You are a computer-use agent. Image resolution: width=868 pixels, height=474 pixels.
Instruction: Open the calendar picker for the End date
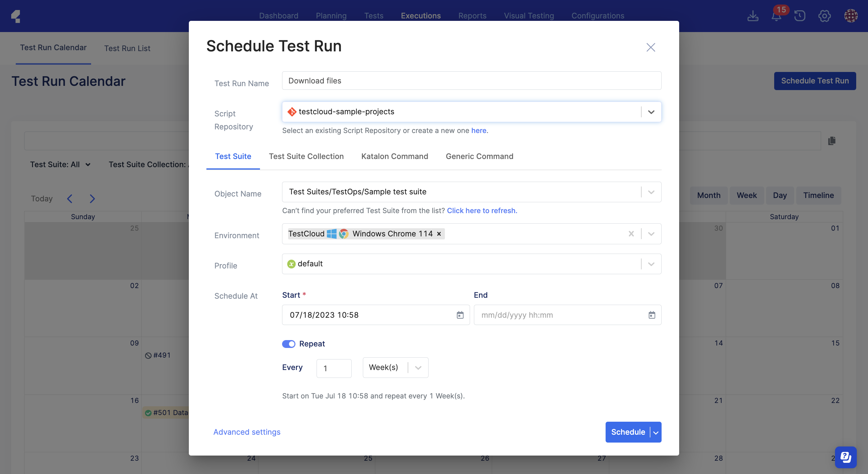click(652, 315)
